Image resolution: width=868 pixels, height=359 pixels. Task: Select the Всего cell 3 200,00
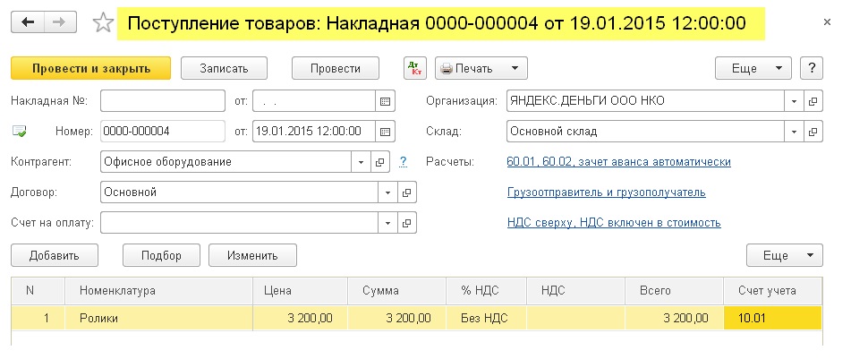pyautogui.click(x=674, y=319)
